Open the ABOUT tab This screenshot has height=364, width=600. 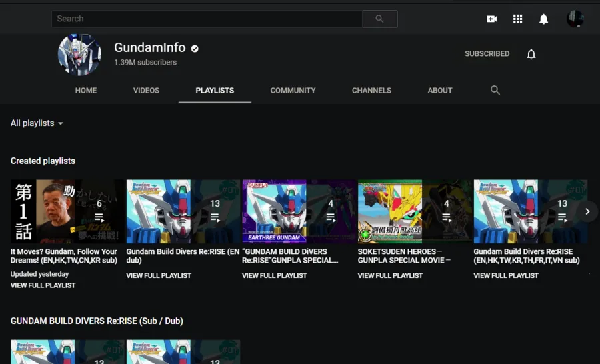click(440, 91)
